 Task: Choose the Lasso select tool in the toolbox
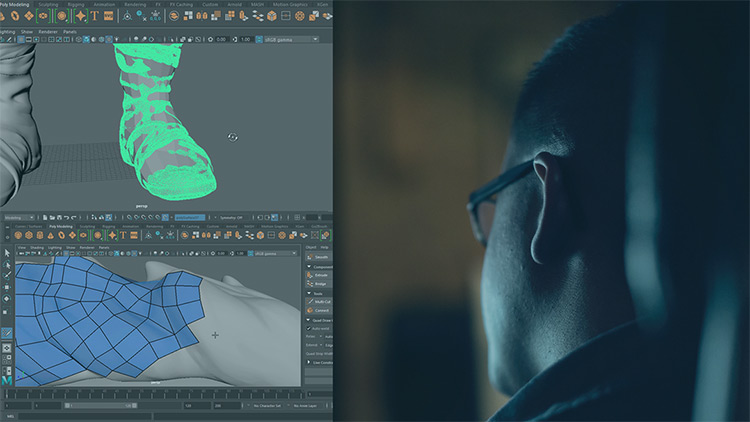click(x=7, y=265)
